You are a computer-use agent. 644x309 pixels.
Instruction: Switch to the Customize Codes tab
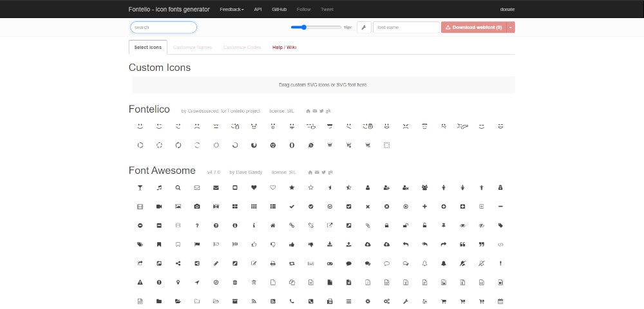tap(242, 47)
